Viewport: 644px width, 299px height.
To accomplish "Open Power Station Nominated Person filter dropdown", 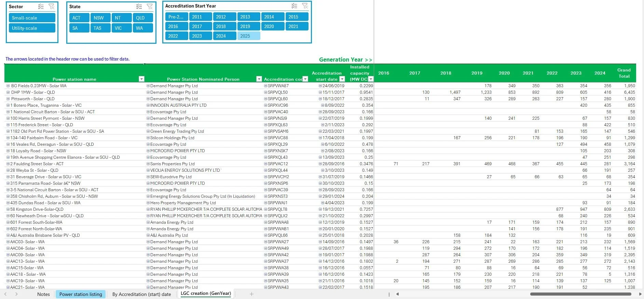I will point(259,79).
